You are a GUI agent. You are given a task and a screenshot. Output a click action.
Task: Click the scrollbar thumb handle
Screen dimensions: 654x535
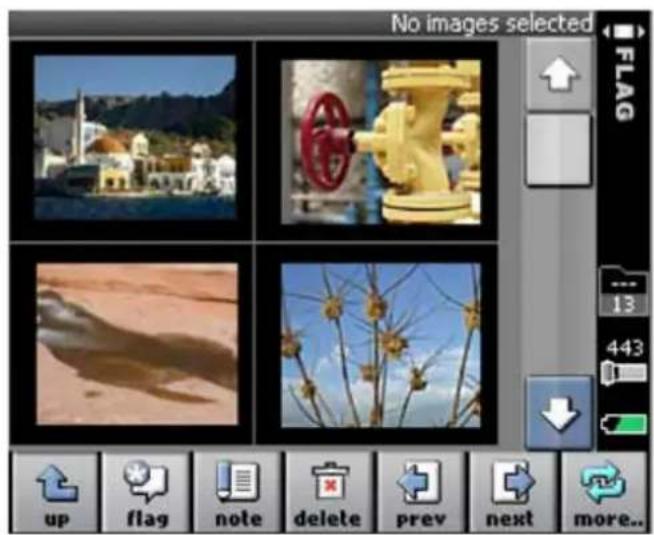(559, 149)
